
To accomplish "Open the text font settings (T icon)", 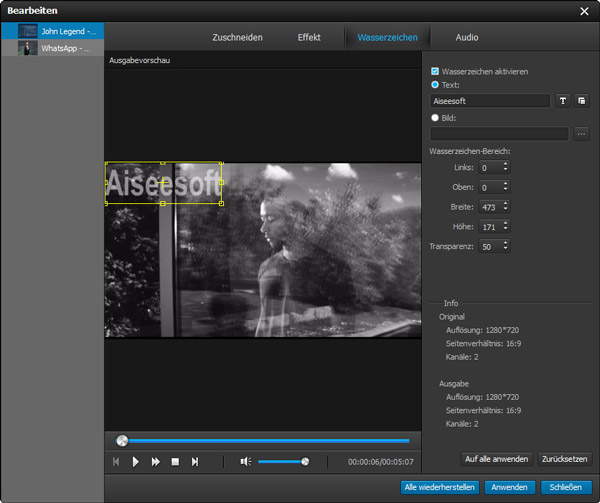I will click(x=563, y=101).
